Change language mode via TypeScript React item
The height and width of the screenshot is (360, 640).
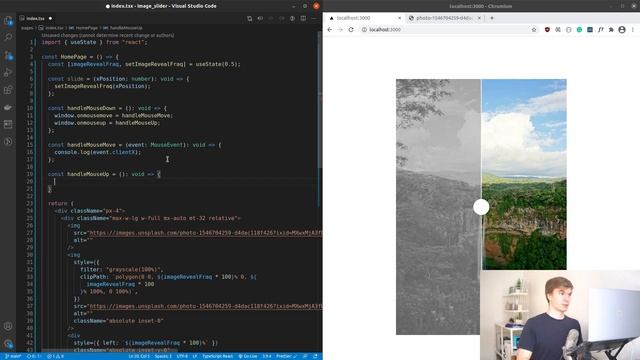point(218,356)
